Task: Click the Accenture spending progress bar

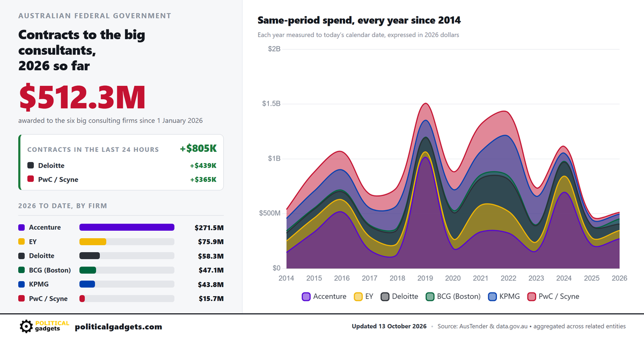Action: pyautogui.click(x=127, y=227)
